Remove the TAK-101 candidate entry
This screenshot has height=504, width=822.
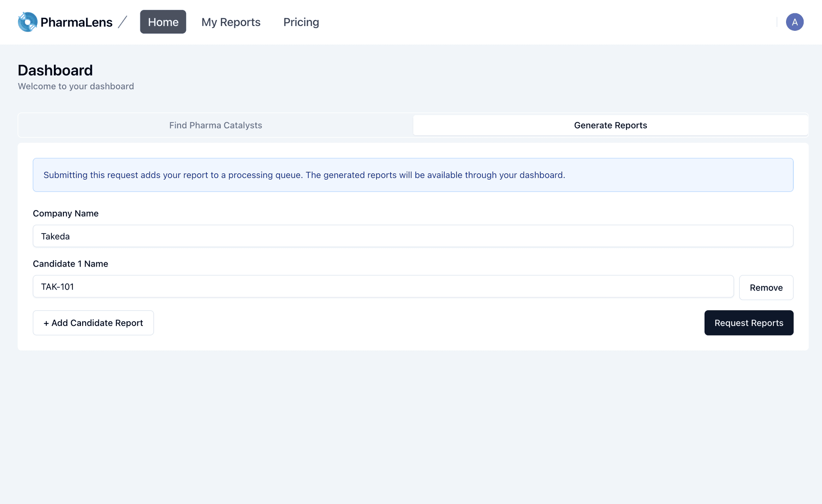766,288
